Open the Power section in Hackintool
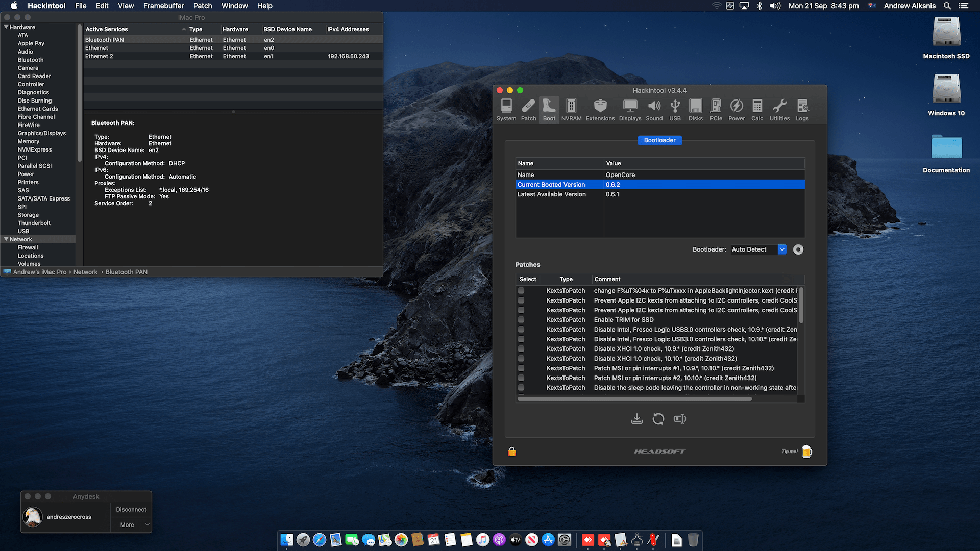This screenshot has height=551, width=980. [737, 110]
